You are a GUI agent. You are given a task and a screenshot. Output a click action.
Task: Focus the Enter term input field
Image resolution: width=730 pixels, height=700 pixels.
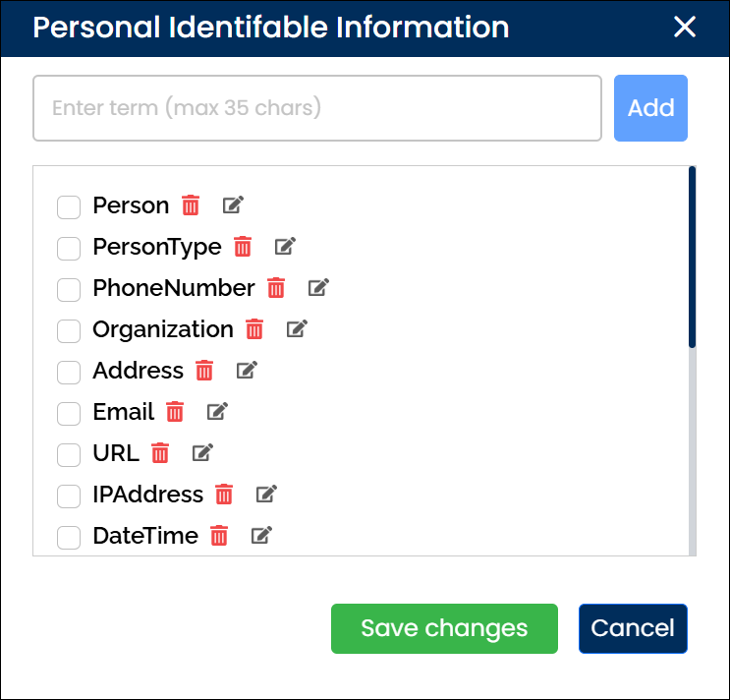[x=316, y=108]
